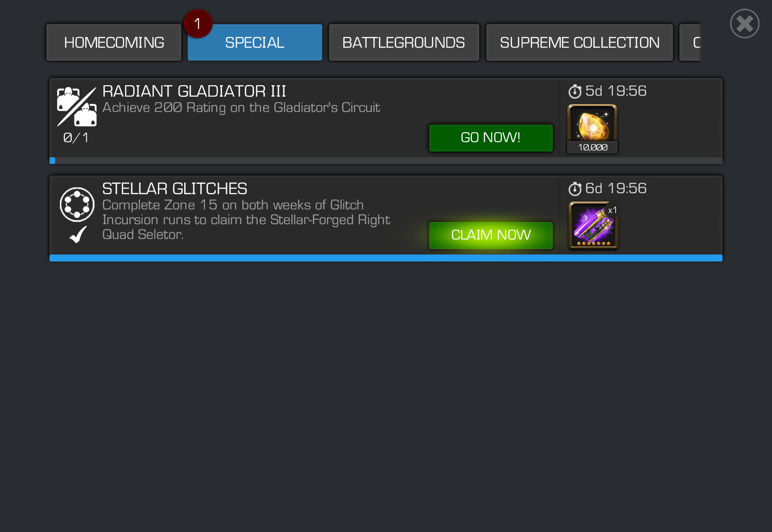
Task: Click the Radiant Gladiator III title
Action: point(194,91)
